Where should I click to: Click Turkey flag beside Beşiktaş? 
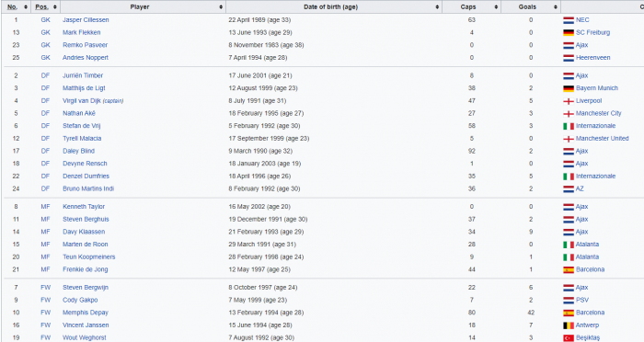click(x=569, y=338)
